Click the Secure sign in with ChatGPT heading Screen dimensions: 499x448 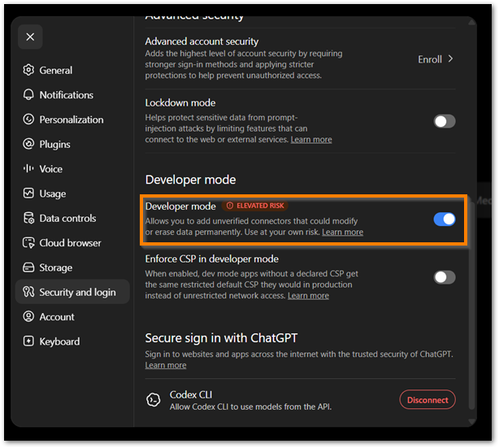221,338
